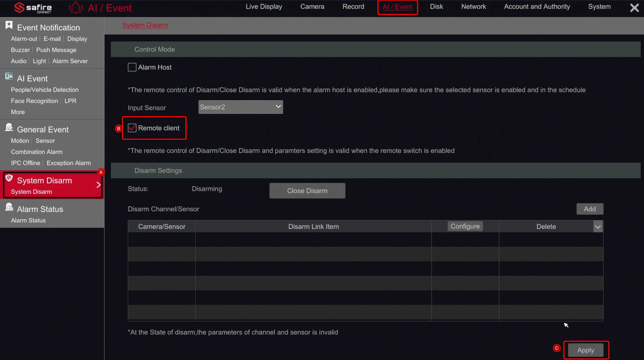
Task: Click More under AI Event
Action: [18, 112]
